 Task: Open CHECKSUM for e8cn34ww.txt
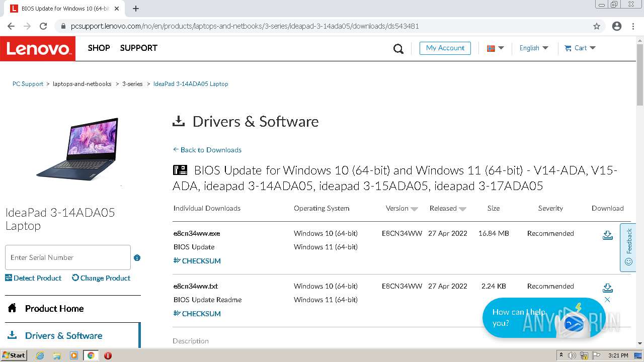pyautogui.click(x=197, y=314)
